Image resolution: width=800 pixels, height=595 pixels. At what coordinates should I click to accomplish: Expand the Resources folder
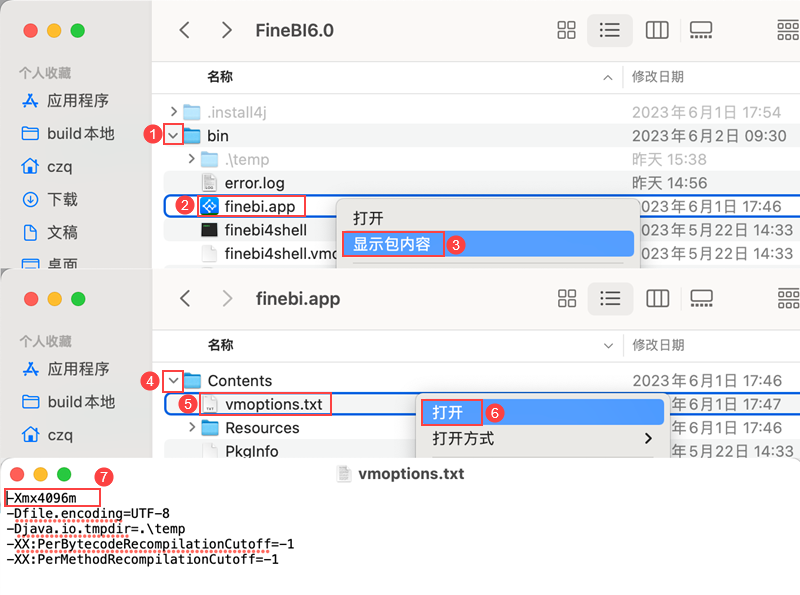192,427
